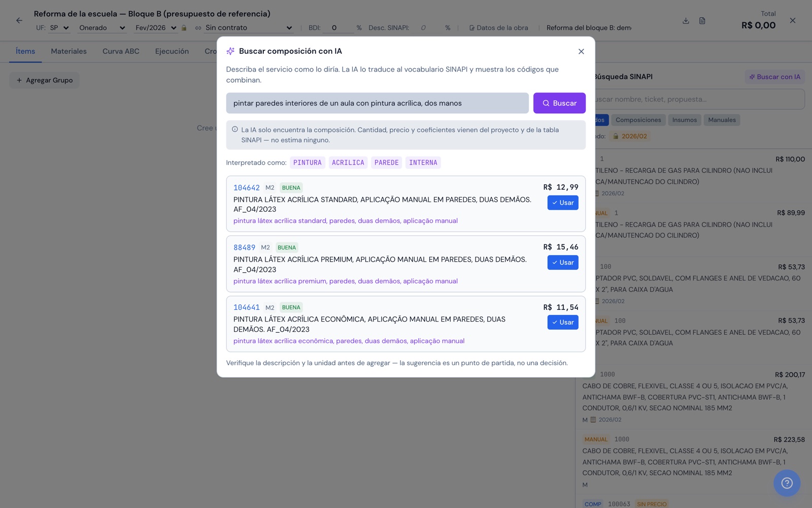Click the Buscar con IA button
Screen dimensions: 812x508
click(774, 77)
